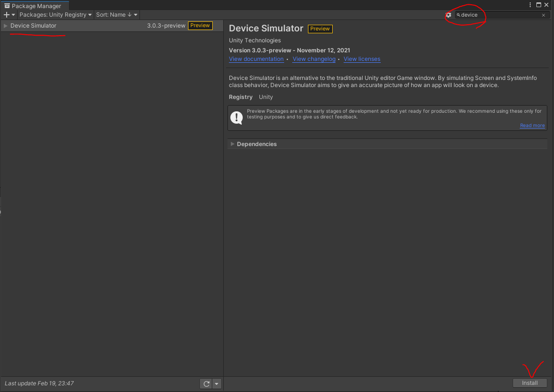The width and height of the screenshot is (554, 392).
Task: Click the Registry Unity label
Action: click(x=251, y=97)
